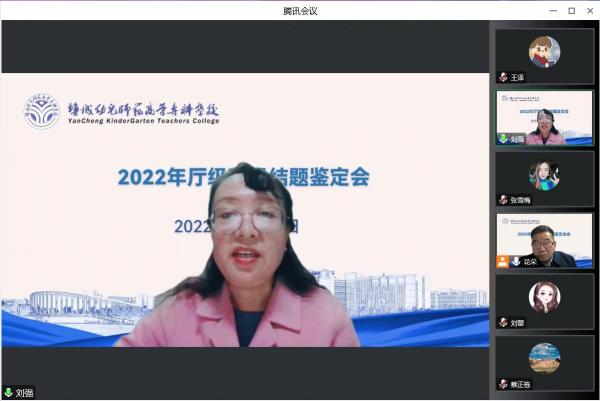
Task: Select 王泽's avatar in participant strip
Action: (x=544, y=51)
